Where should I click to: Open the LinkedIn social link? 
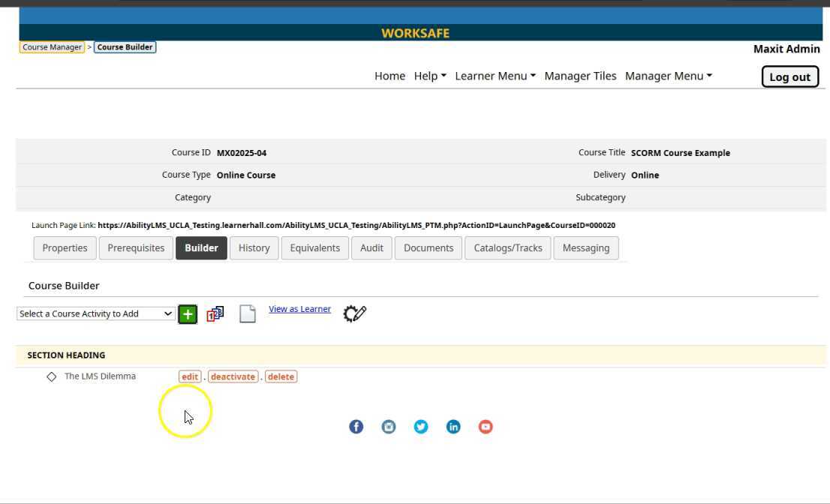pyautogui.click(x=453, y=427)
